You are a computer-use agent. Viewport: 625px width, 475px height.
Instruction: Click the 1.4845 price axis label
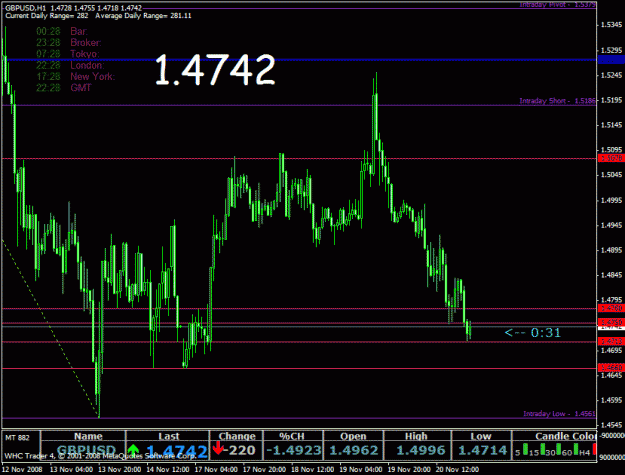point(611,275)
